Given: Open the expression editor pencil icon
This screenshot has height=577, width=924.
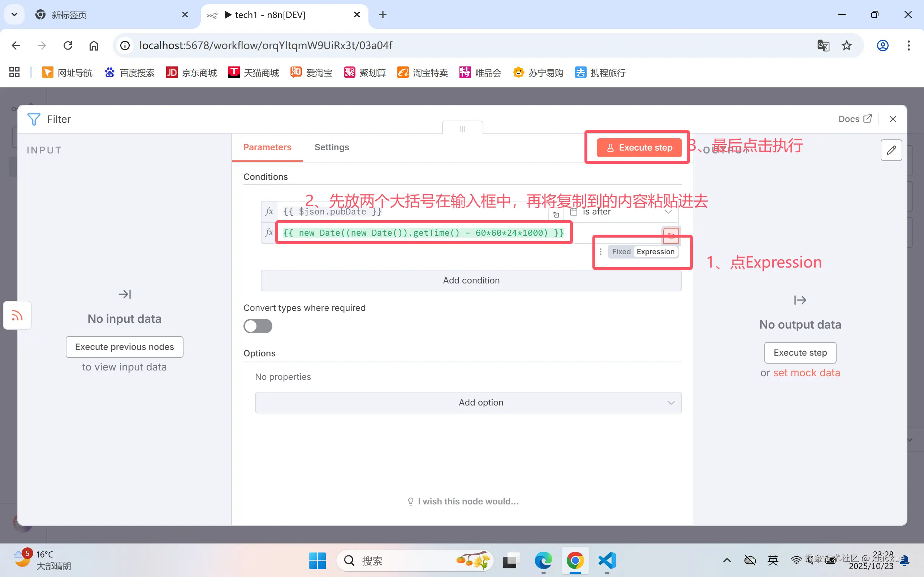Looking at the screenshot, I should click(x=891, y=150).
